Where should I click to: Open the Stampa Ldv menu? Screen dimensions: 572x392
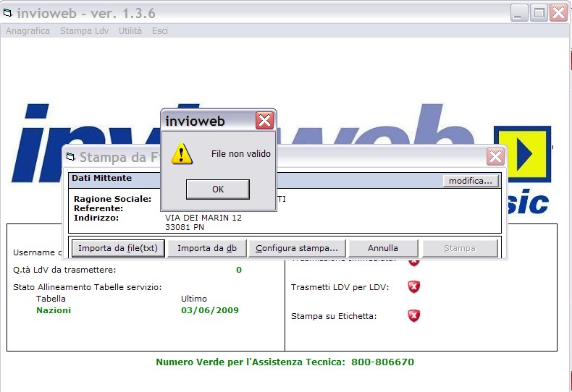click(x=84, y=31)
